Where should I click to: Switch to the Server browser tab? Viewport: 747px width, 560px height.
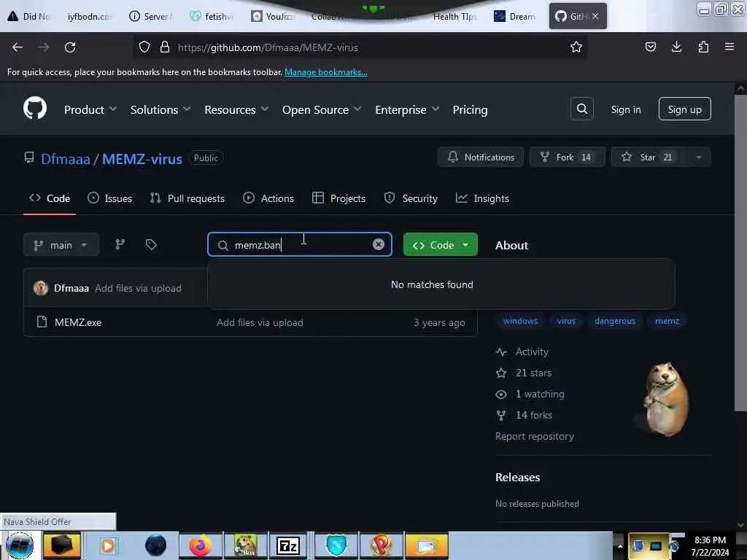tap(152, 16)
